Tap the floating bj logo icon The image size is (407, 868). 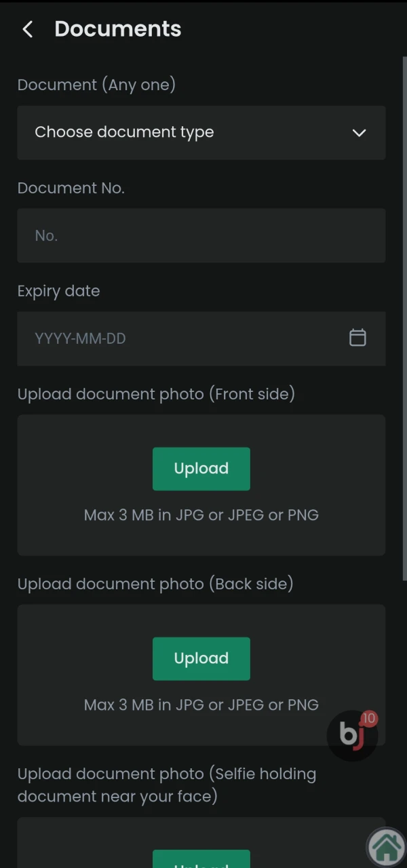point(351,736)
